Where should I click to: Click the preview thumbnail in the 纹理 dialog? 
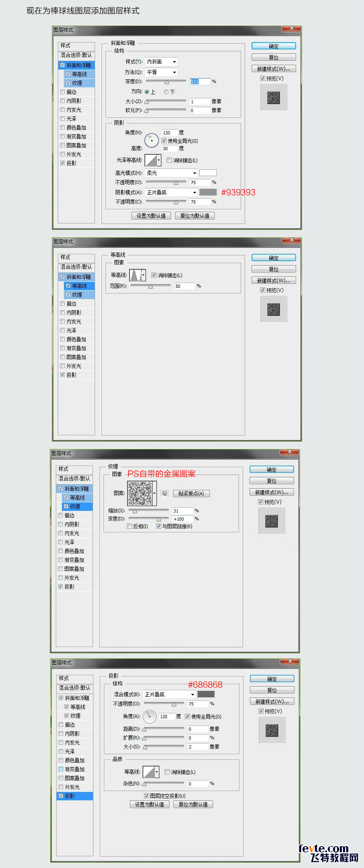pyautogui.click(x=272, y=521)
